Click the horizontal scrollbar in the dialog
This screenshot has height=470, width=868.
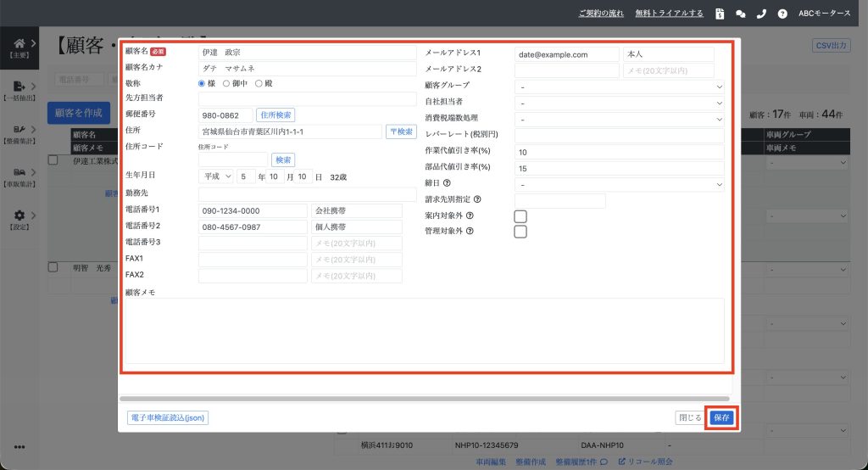coord(424,398)
